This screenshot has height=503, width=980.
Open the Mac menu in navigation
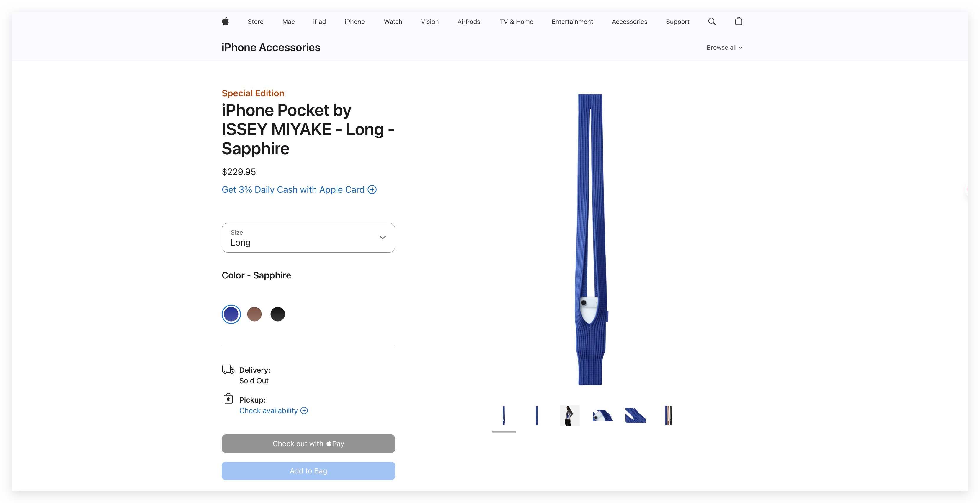pos(288,22)
